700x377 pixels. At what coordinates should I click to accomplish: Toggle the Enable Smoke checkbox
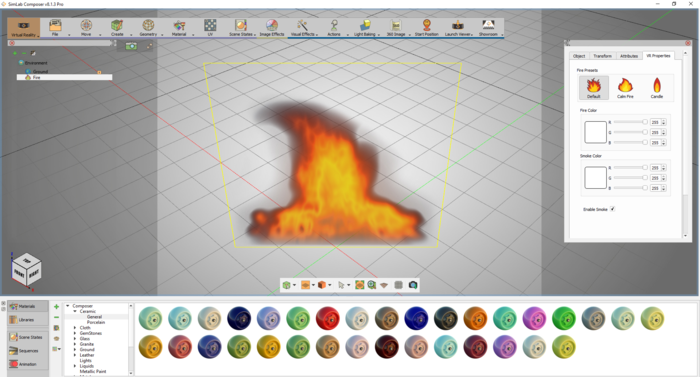pyautogui.click(x=612, y=209)
